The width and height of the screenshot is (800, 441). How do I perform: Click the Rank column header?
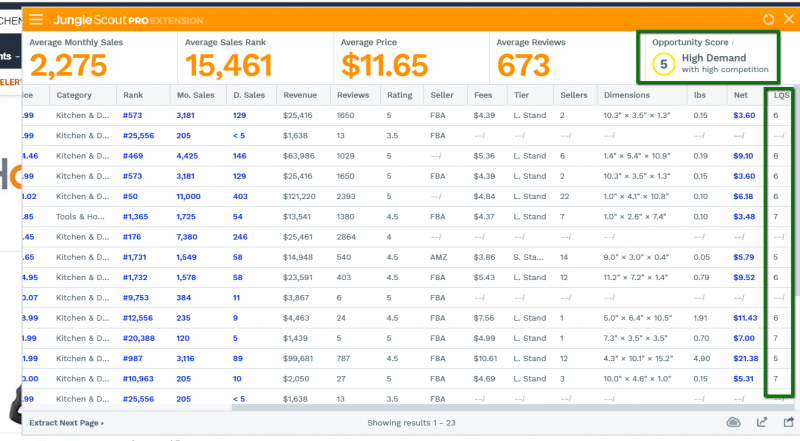click(x=133, y=95)
